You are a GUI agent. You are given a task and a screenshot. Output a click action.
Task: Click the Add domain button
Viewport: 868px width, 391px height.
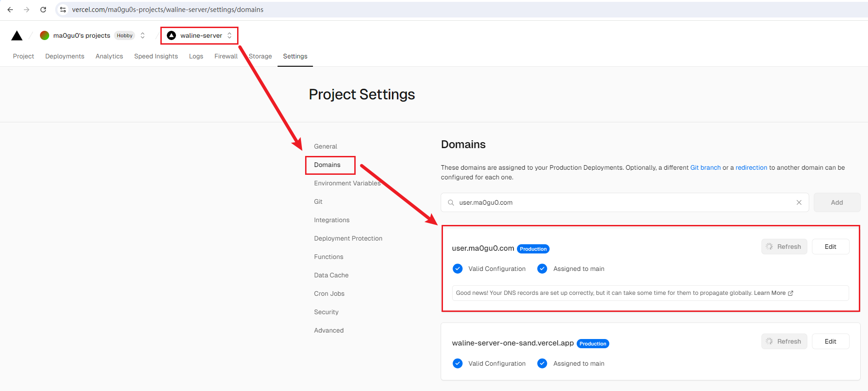(x=837, y=202)
